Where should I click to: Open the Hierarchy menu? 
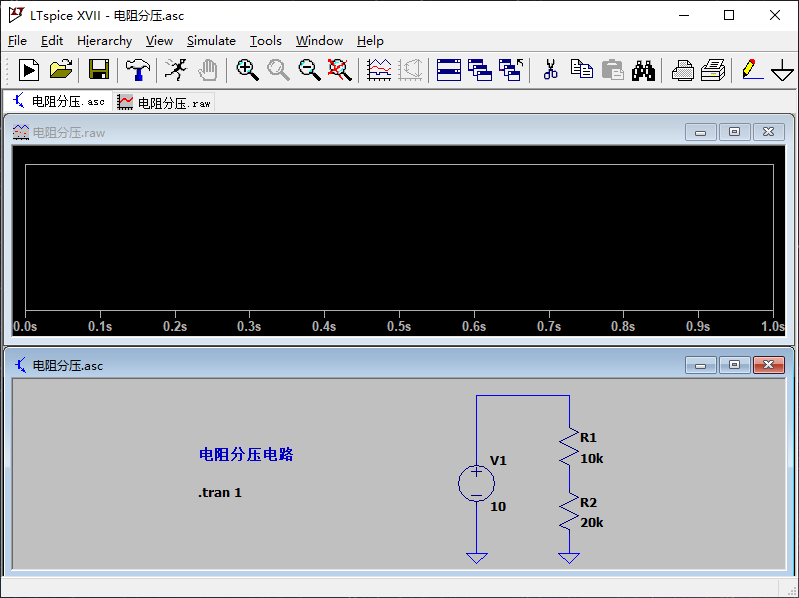[x=104, y=41]
